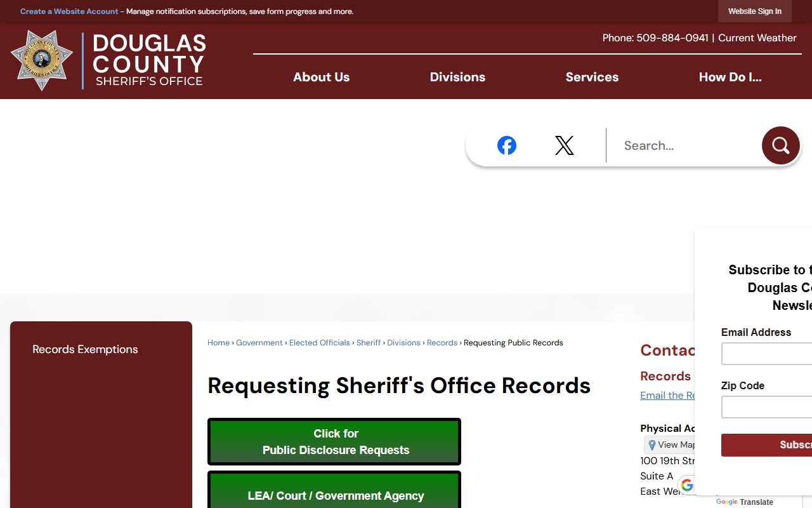
Task: Focus the Zip Code field in newsletter popup
Action: [766, 407]
